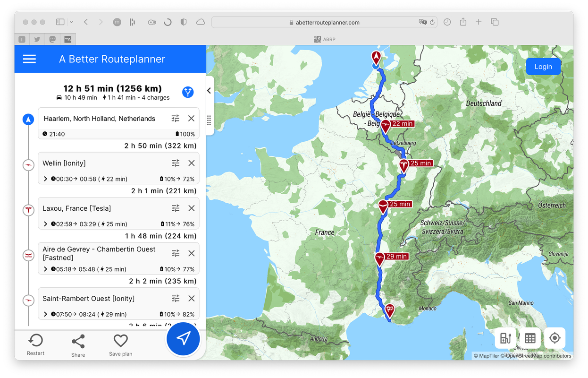
Task: Click the Safari address bar abetterrouteplanner.com
Action: pos(324,22)
